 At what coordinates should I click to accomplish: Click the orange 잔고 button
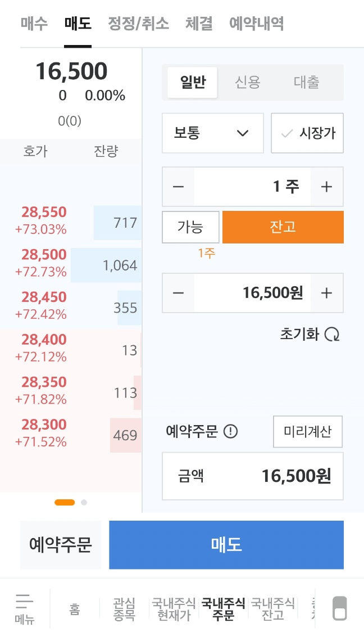tap(283, 227)
